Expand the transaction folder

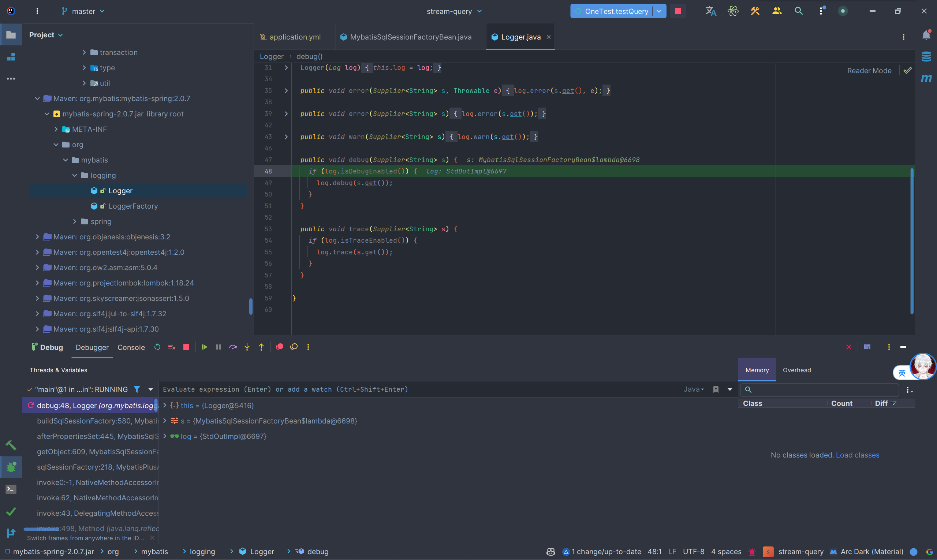(x=84, y=52)
